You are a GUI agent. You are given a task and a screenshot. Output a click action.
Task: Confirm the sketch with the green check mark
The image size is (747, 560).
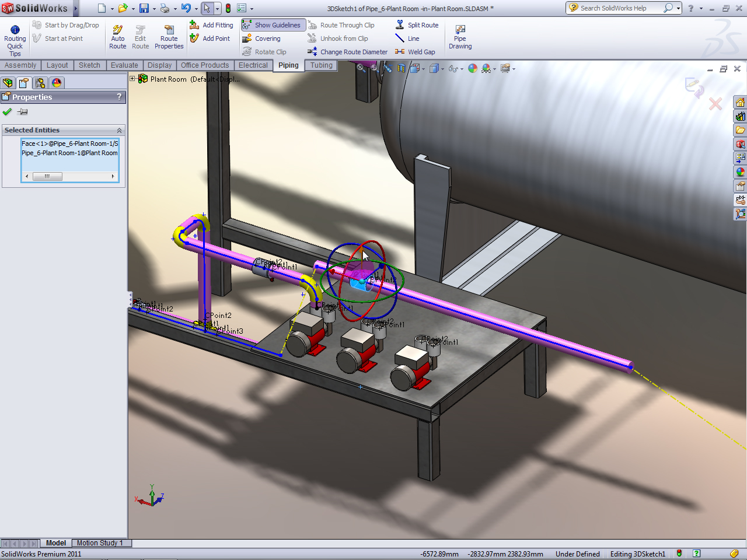coord(7,111)
